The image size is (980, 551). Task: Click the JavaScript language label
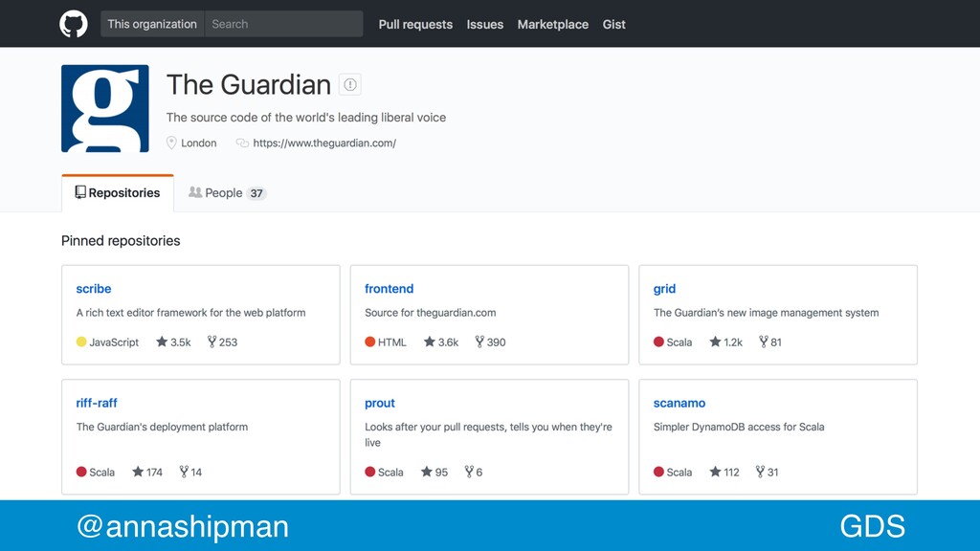[114, 342]
